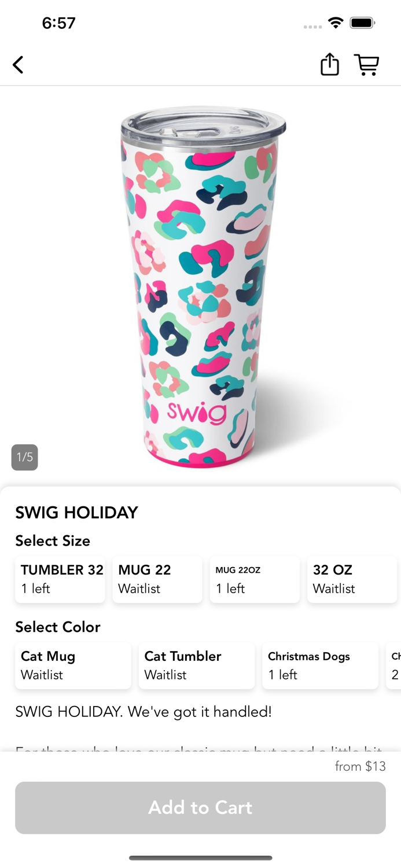The image size is (401, 868).
Task: Tap the battery status icon
Action: pyautogui.click(x=363, y=23)
